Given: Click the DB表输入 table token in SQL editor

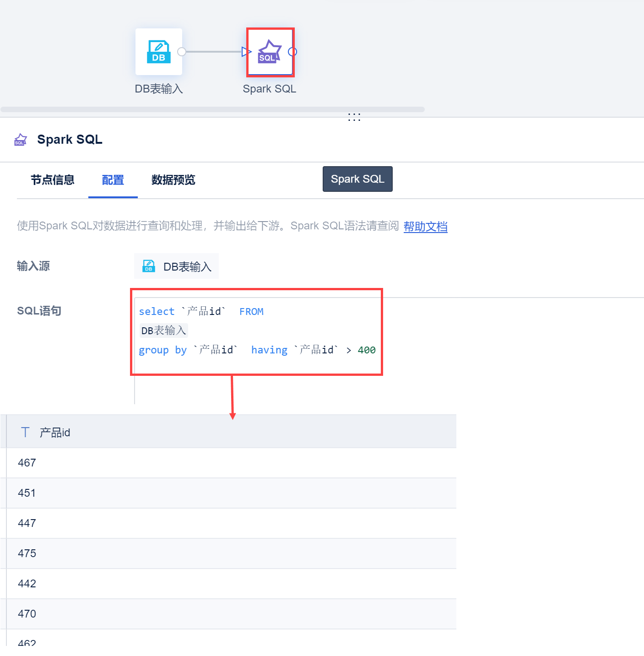Looking at the screenshot, I should tap(164, 331).
